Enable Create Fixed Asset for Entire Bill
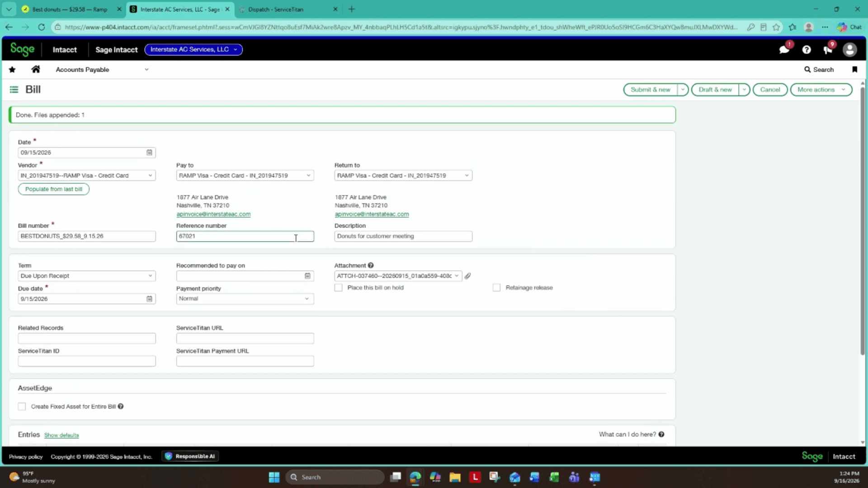 point(22,407)
